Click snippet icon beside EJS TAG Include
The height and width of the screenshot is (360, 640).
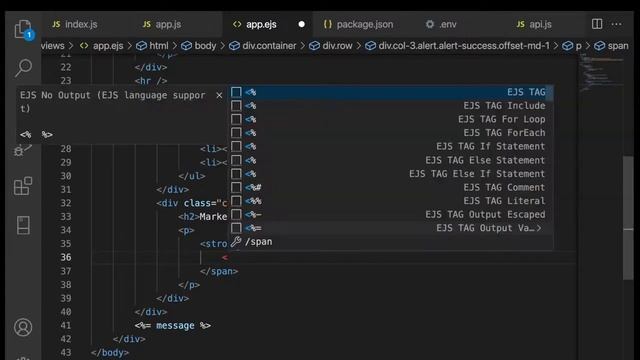pos(236,106)
